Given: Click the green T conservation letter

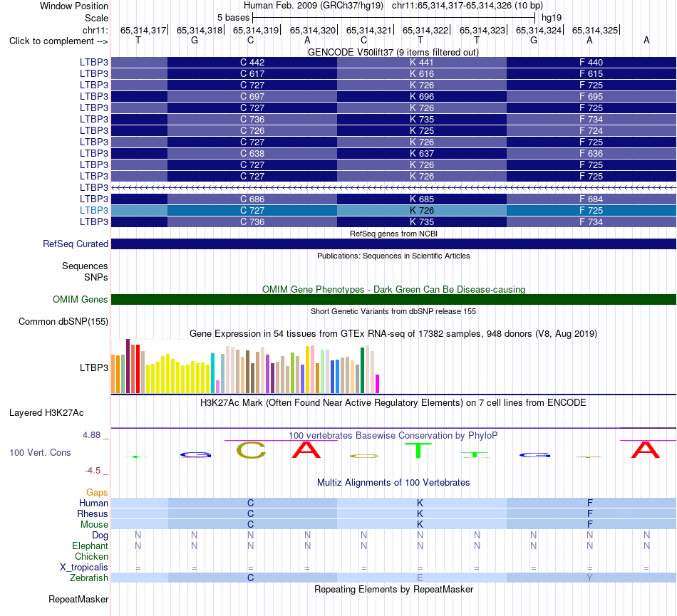Looking at the screenshot, I should click(418, 451).
